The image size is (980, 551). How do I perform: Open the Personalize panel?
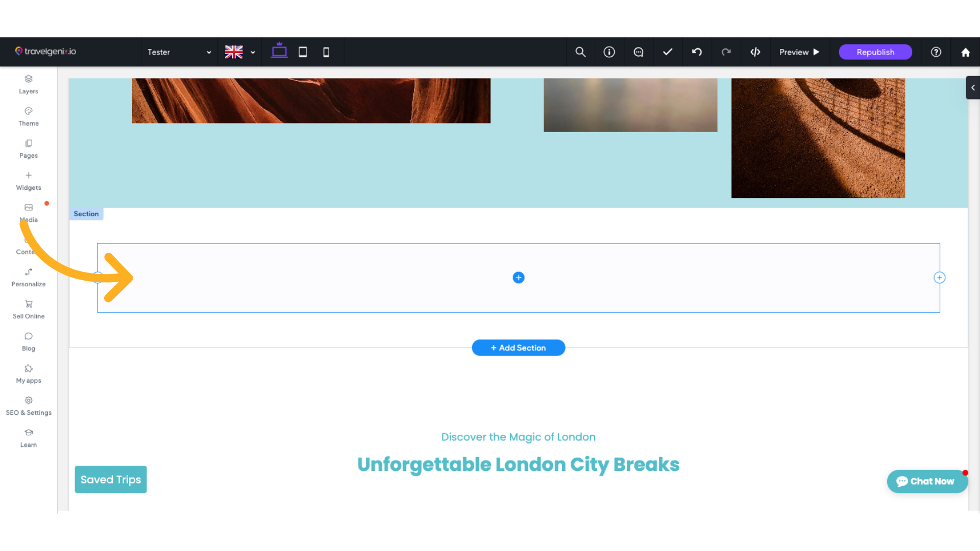pyautogui.click(x=28, y=277)
